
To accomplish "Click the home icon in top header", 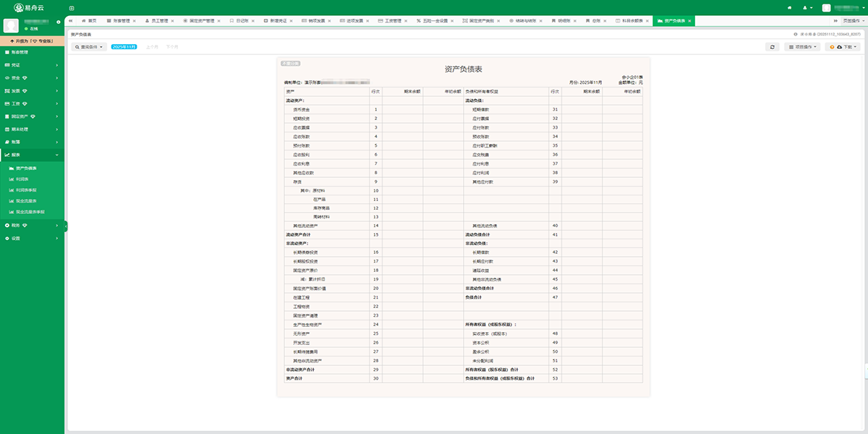I will pos(788,7).
